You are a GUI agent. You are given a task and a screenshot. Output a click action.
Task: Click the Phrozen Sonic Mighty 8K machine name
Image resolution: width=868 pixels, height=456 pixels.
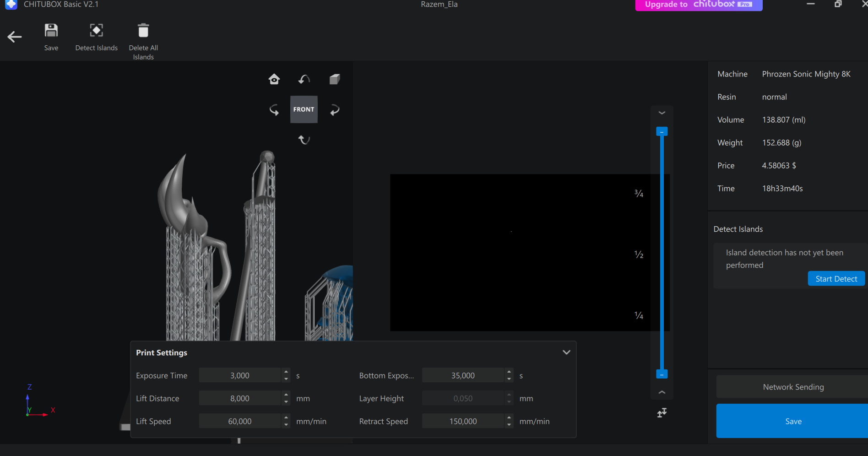pos(806,74)
